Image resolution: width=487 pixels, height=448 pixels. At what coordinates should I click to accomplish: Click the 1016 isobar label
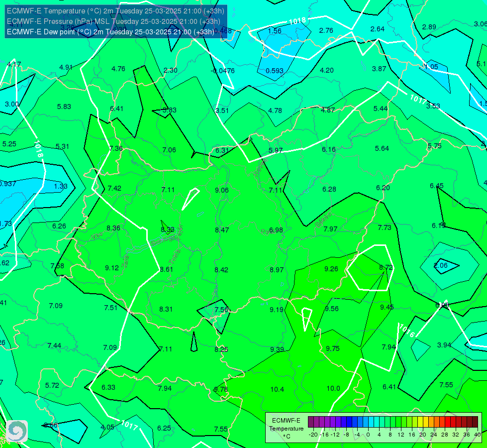click(406, 331)
